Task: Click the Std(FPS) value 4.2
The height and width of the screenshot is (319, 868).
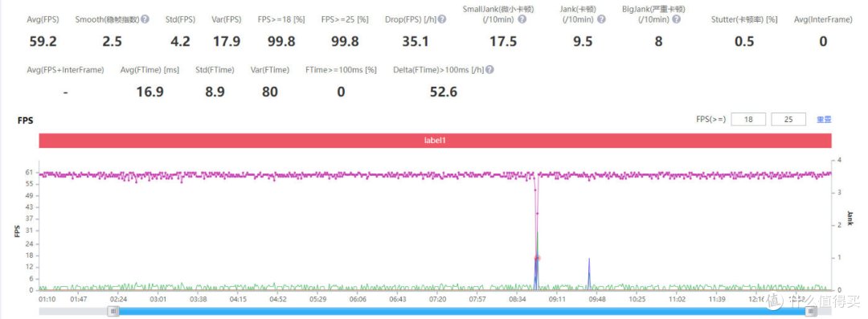Action: coord(181,42)
